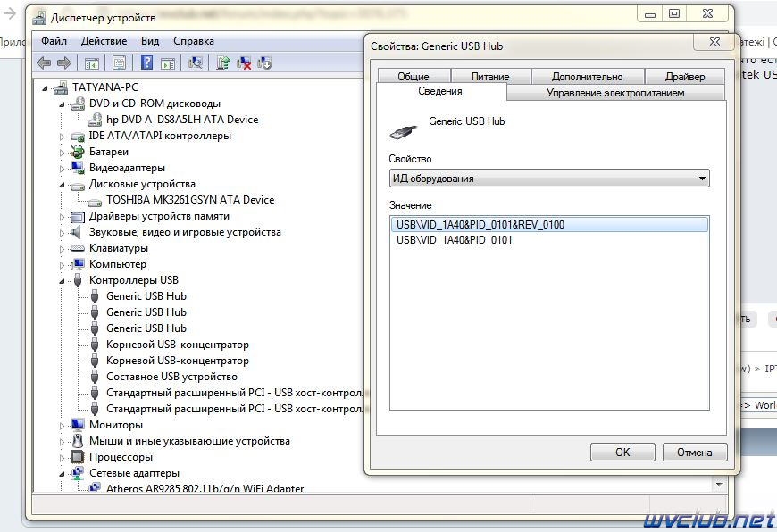777x532 pixels.
Task: Click the Forward arrow in Device Manager toolbar
Action: [x=64, y=62]
